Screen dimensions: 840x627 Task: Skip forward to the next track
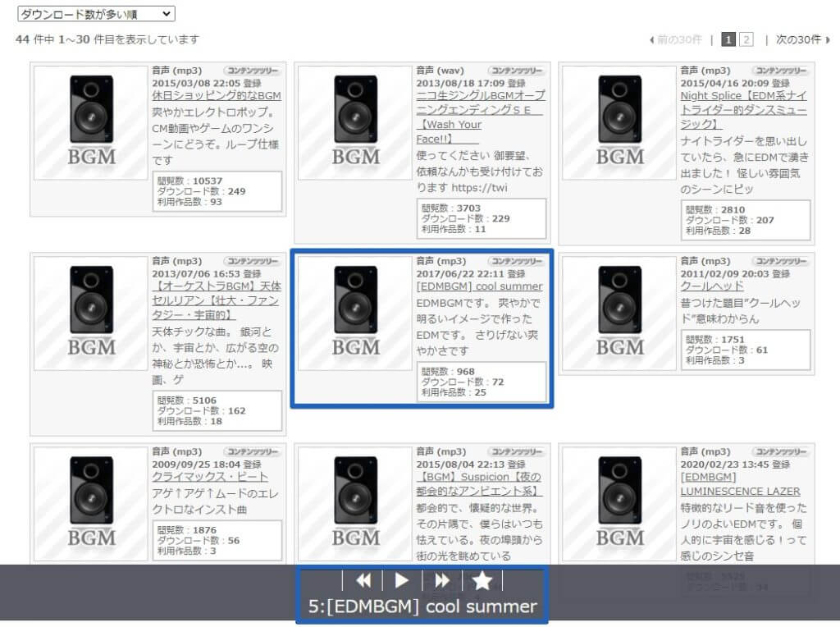(x=442, y=581)
